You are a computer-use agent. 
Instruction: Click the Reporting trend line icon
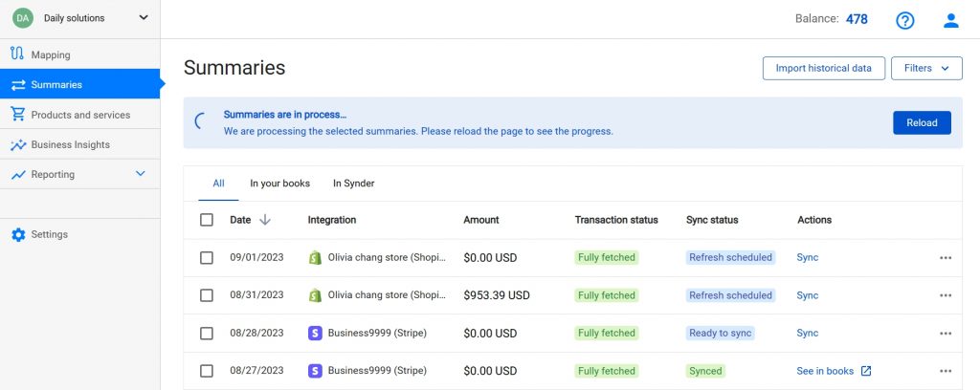tap(18, 175)
